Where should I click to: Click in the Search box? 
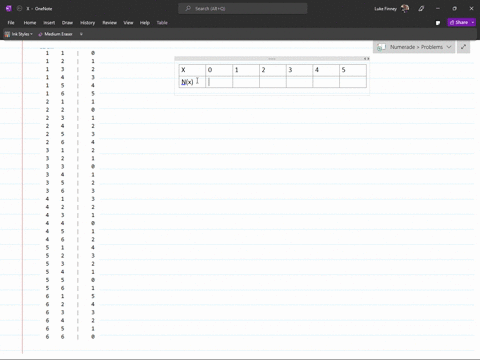pos(243,9)
